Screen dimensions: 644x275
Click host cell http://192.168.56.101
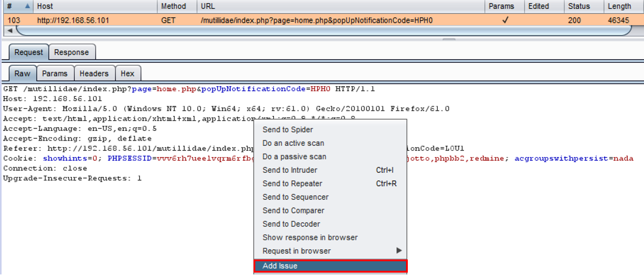(73, 20)
